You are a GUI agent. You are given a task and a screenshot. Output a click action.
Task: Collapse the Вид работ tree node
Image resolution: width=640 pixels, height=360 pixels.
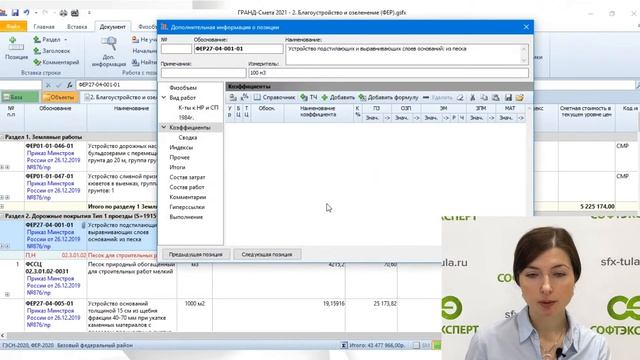(164, 98)
